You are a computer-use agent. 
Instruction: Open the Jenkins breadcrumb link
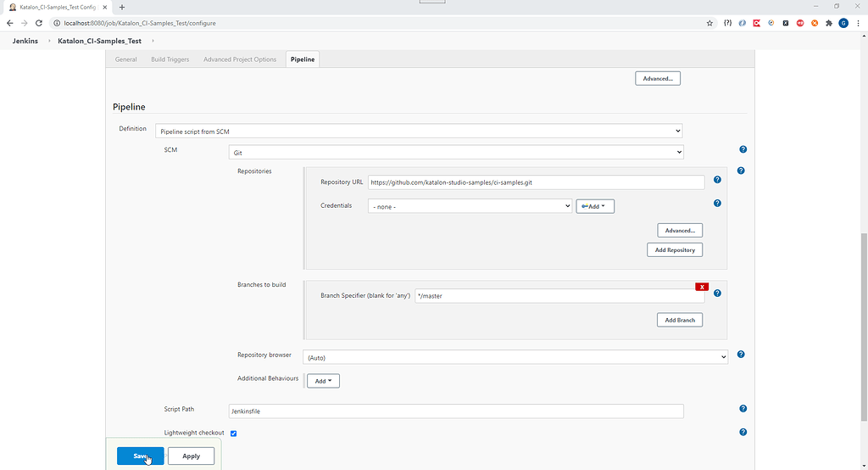pyautogui.click(x=25, y=41)
